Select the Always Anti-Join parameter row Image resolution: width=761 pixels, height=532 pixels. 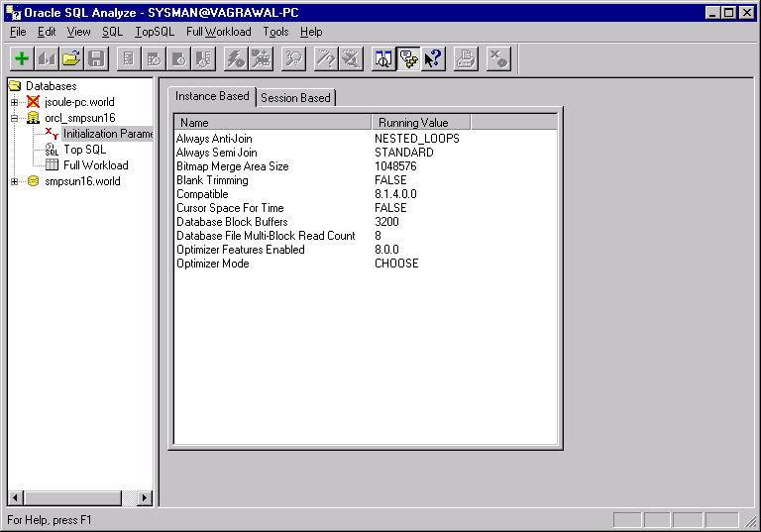366,139
